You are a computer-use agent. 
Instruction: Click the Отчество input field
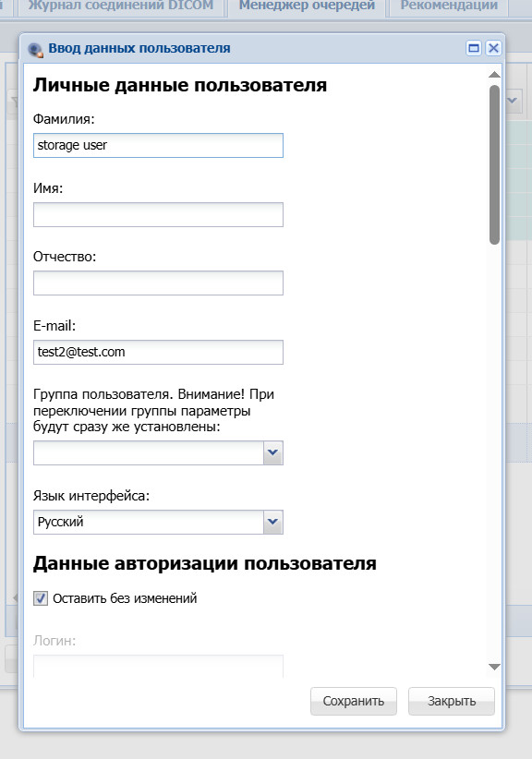(158, 283)
